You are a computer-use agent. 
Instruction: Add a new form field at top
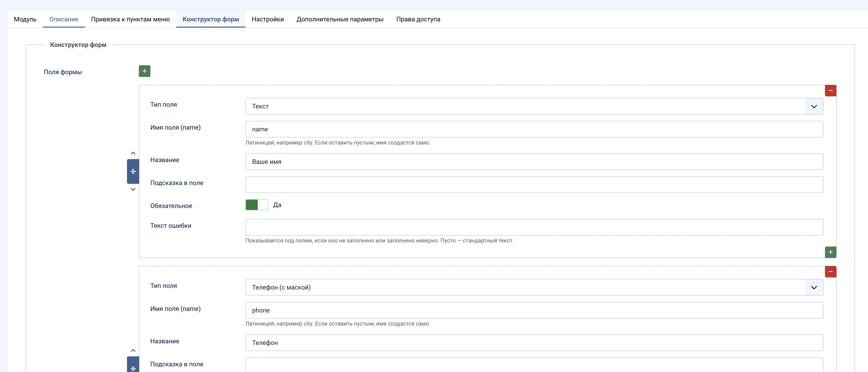[x=145, y=71]
